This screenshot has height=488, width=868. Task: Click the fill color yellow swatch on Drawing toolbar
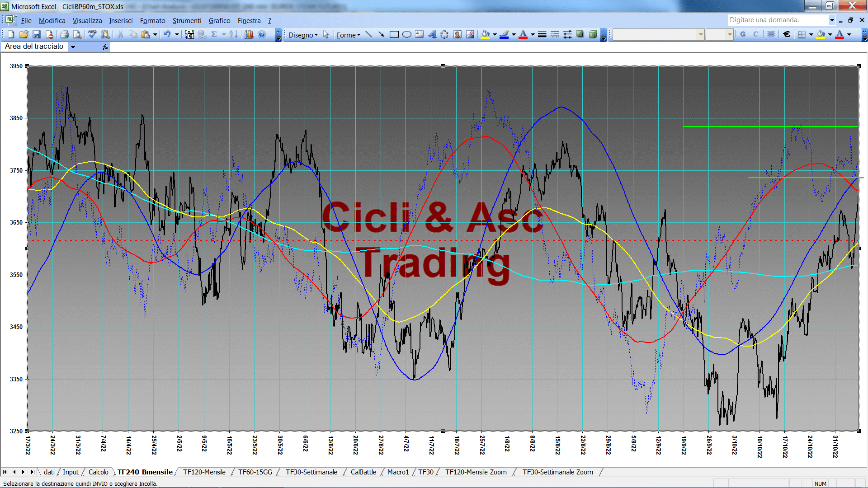click(x=486, y=34)
